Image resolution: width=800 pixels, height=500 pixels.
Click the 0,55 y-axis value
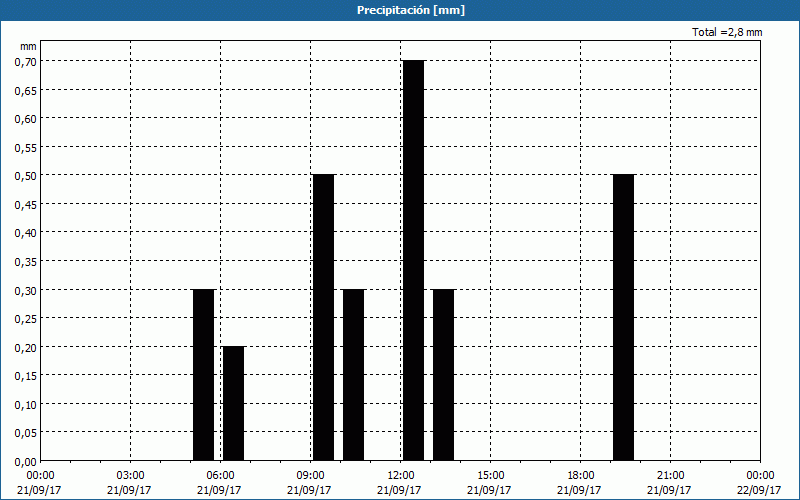[x=26, y=147]
